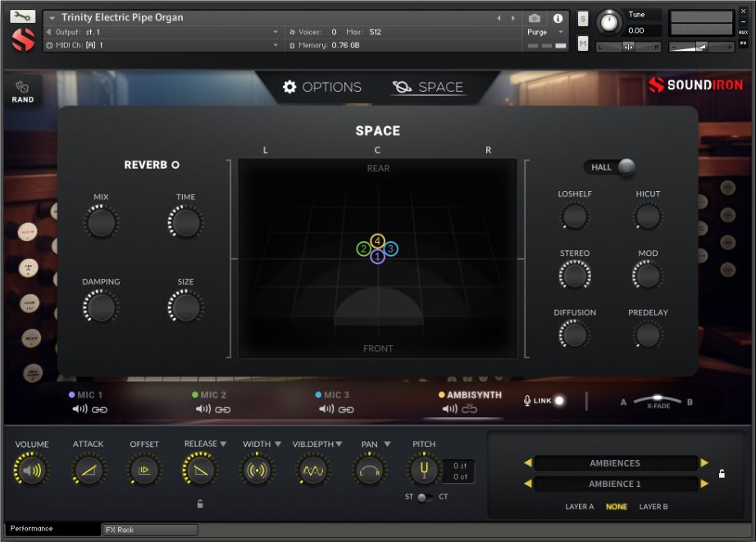The height and width of the screenshot is (542, 756).
Task: Select the MIC 2 channel label
Action: tap(213, 395)
